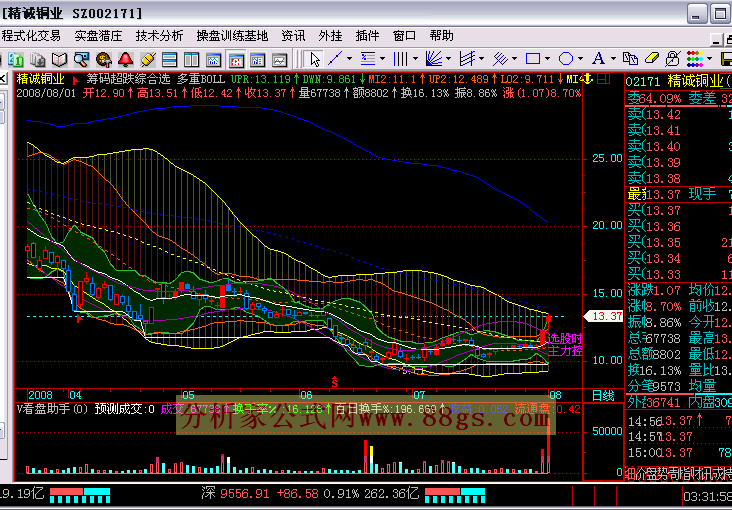Select the vertical cycle lines tool
This screenshot has width=732, height=510.
click(x=401, y=59)
